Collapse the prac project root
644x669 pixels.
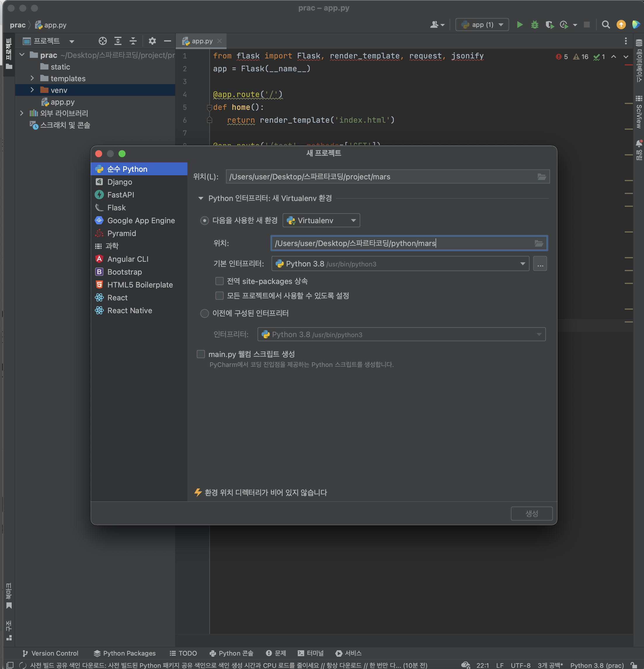(x=22, y=55)
